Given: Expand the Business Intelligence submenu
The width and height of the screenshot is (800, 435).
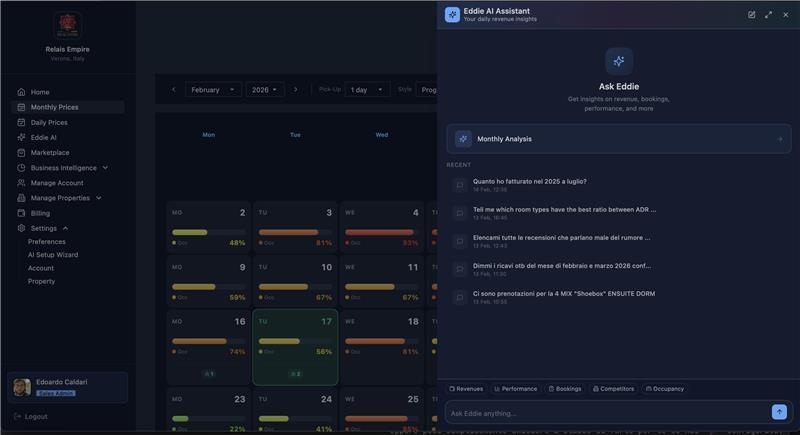Looking at the screenshot, I should pos(105,168).
